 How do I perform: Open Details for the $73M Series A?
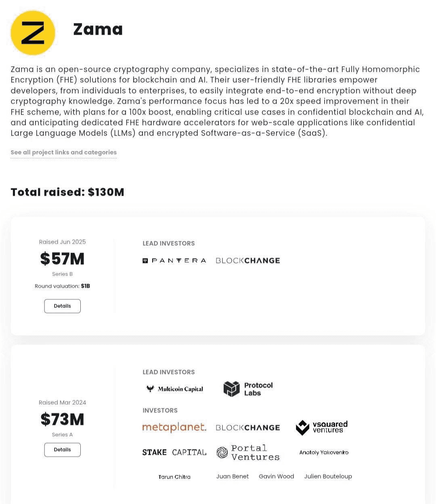click(62, 450)
